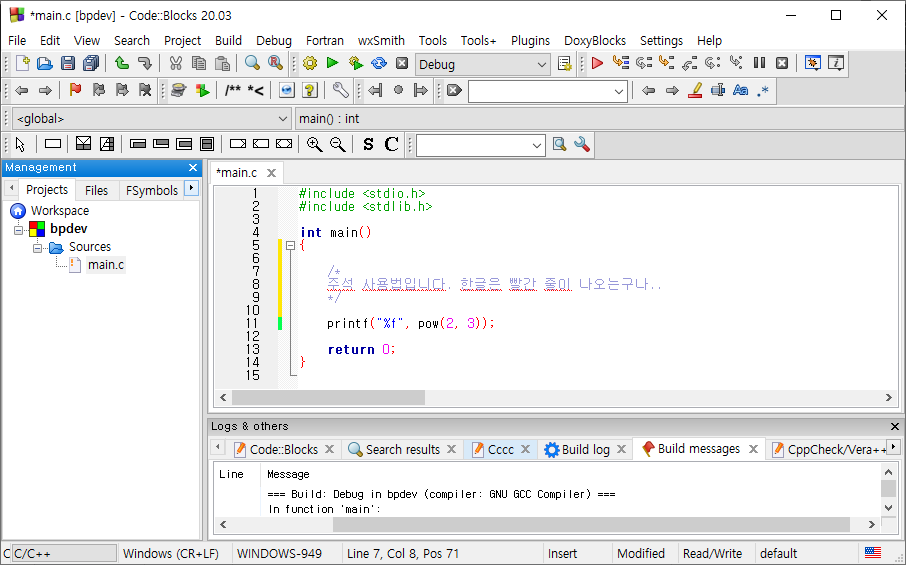Start debugging with the red Debug/Continue icon
906x565 pixels.
tap(597, 63)
